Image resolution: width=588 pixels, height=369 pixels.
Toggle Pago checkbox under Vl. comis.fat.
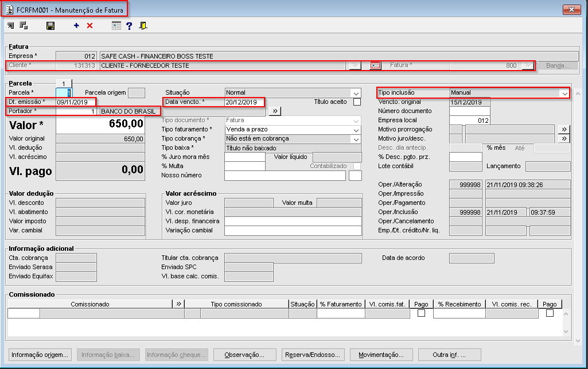point(421,313)
